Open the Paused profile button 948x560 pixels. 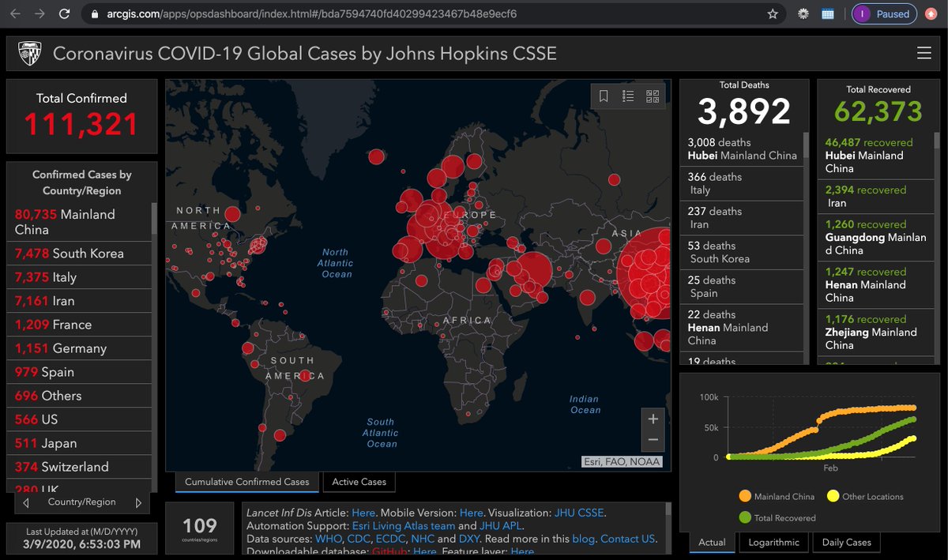[x=885, y=14]
